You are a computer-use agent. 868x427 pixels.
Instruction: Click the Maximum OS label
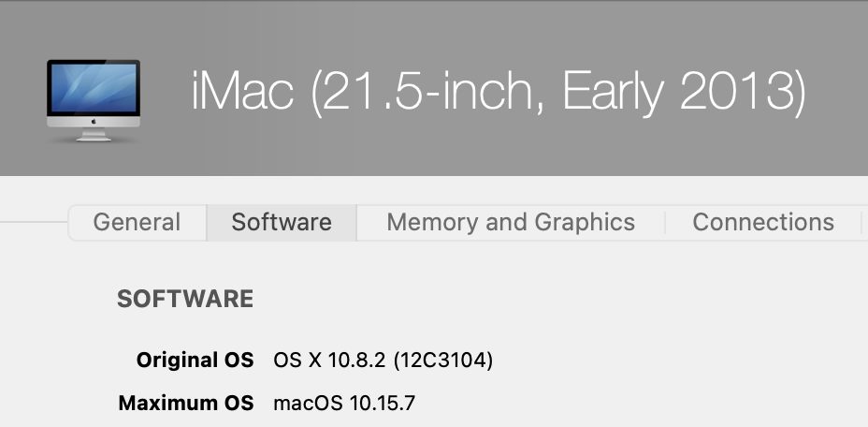(185, 404)
